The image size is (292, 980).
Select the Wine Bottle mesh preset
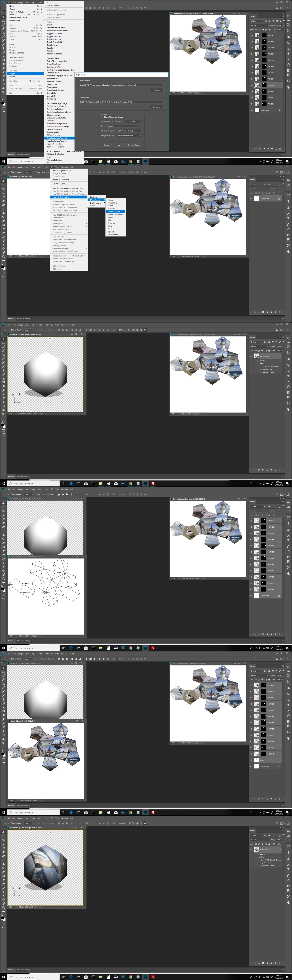[x=115, y=235]
